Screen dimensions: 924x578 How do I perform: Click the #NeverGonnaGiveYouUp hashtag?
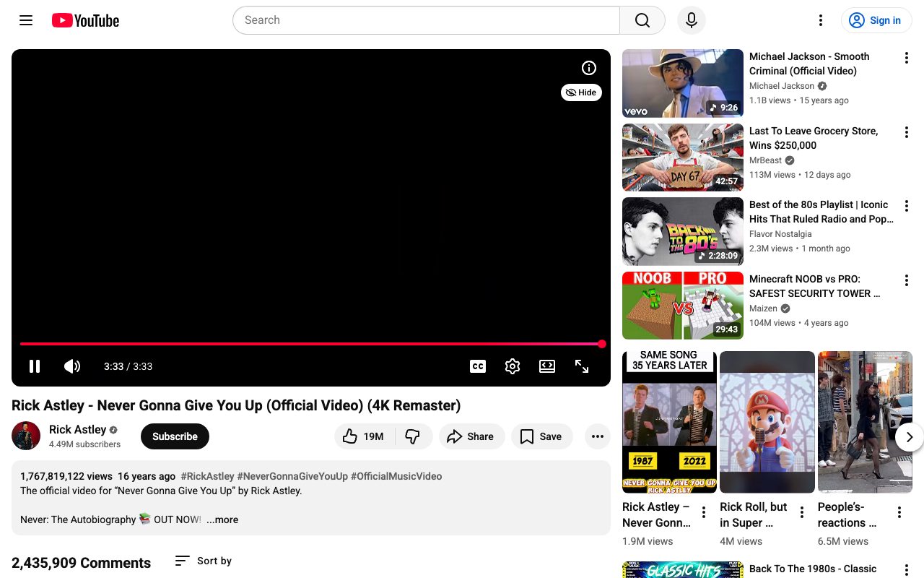tap(292, 476)
